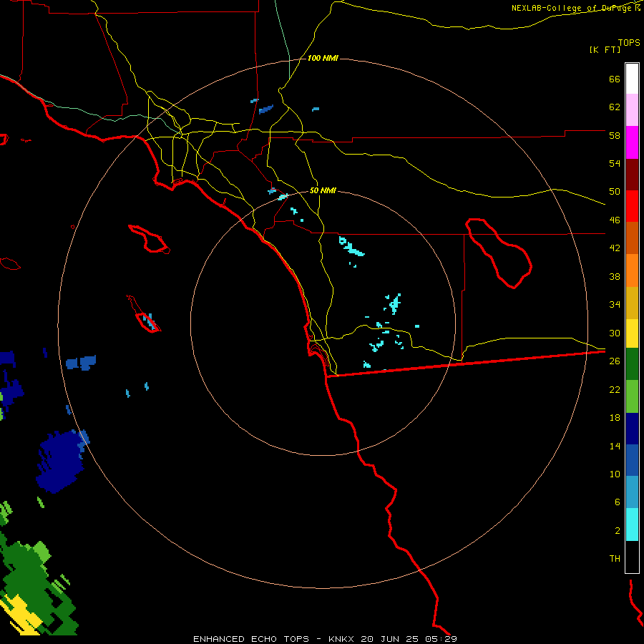This screenshot has height=644, width=644.
Task: Click the light pink legend swatch
Action: (632, 110)
